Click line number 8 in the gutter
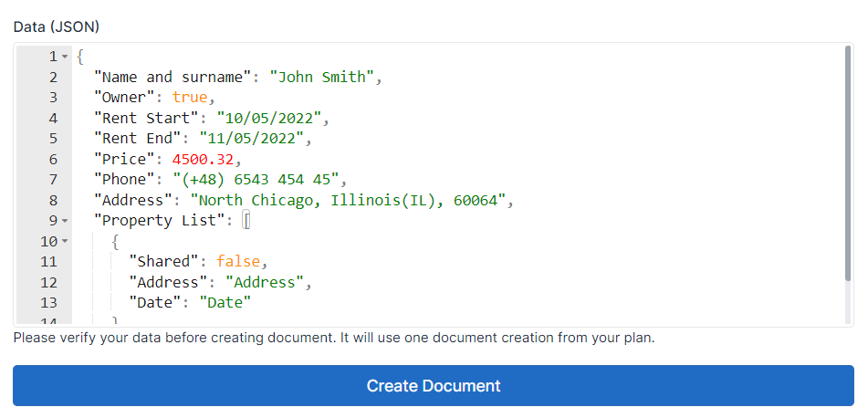Image resolution: width=868 pixels, height=418 pixels. click(x=53, y=200)
